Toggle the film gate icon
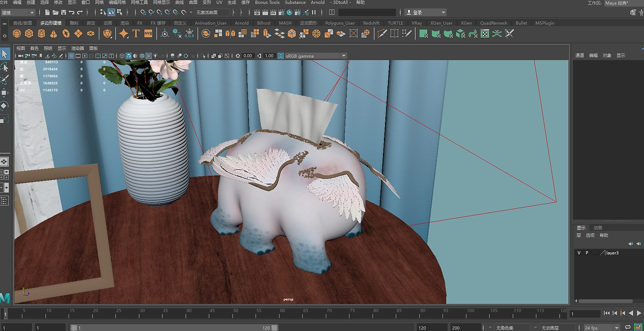The image size is (644, 331). (78, 56)
